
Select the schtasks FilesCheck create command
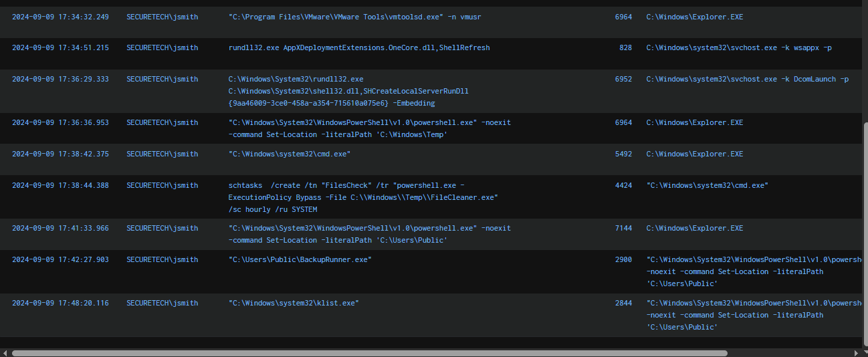pos(363,197)
